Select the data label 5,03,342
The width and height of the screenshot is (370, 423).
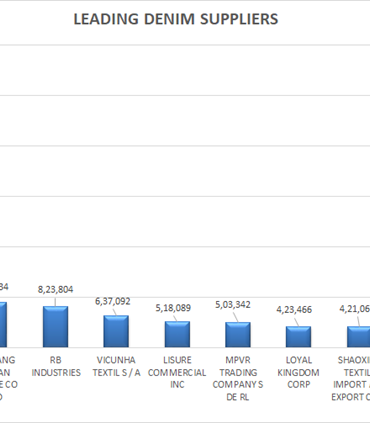click(233, 305)
